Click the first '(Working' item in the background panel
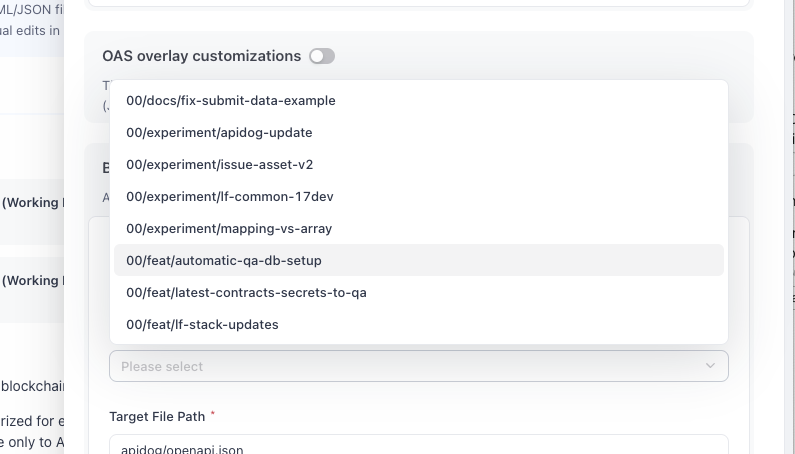795x454 pixels. click(x=32, y=203)
